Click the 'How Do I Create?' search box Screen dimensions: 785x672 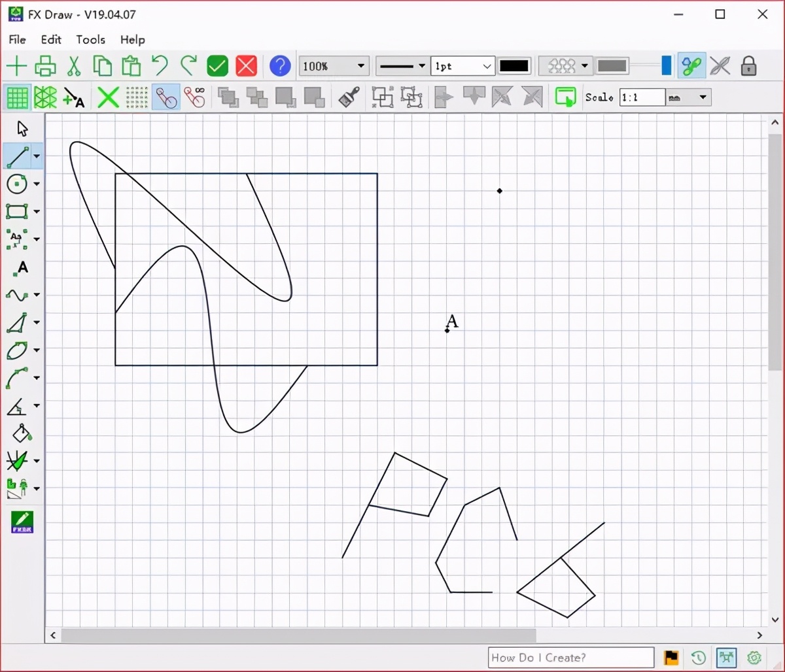point(570,658)
